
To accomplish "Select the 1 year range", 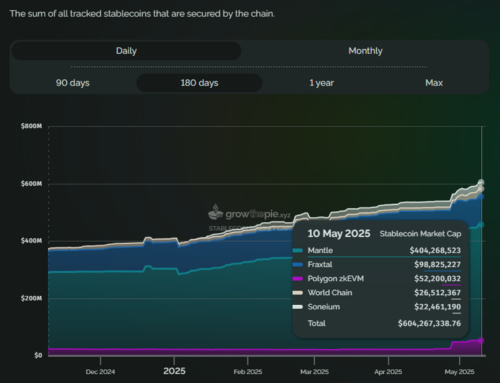I will (321, 83).
